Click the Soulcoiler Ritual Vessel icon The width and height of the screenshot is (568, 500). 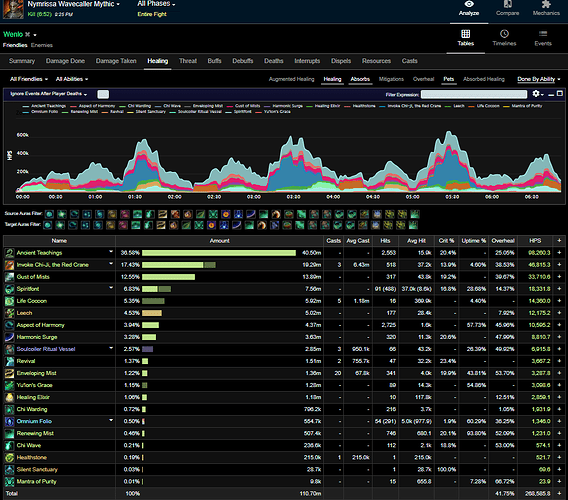(x=9, y=349)
